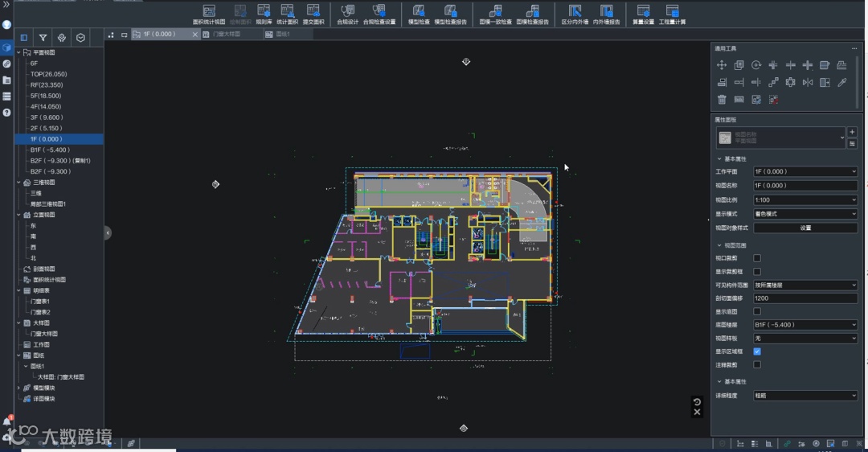The height and width of the screenshot is (452, 868).
Task: Open the 详细程度 dropdown
Action: click(x=805, y=396)
